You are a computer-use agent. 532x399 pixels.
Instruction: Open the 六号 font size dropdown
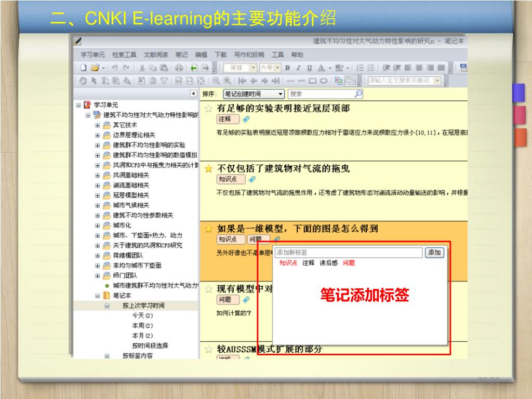(x=277, y=68)
